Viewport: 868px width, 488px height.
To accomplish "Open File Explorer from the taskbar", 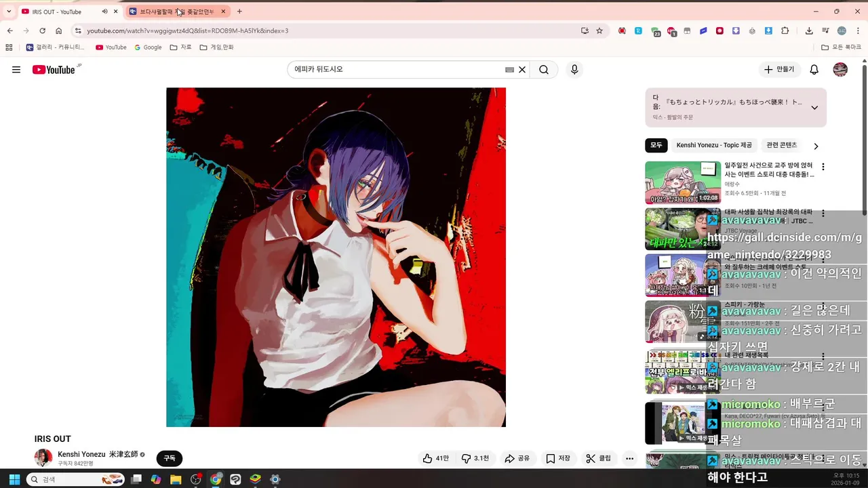I will pos(176,479).
